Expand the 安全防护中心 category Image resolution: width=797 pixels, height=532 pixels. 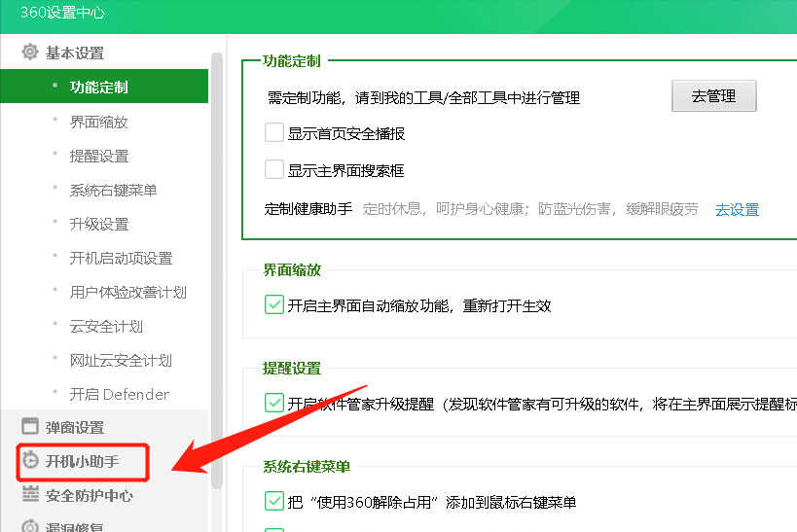click(90, 495)
